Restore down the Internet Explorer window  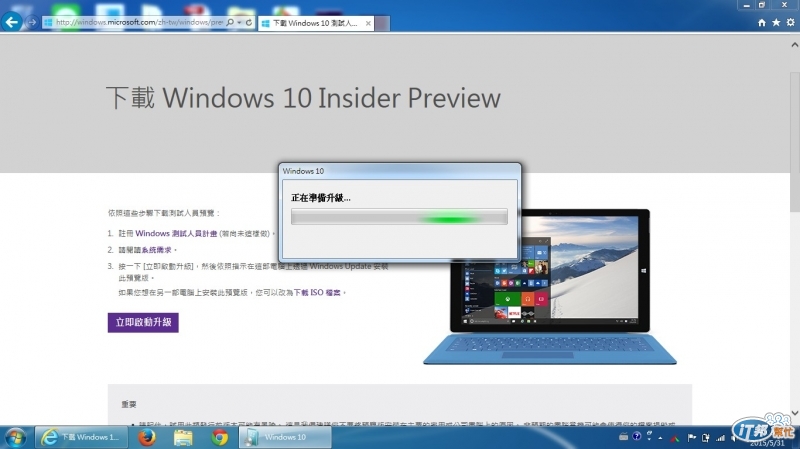tap(762, 5)
